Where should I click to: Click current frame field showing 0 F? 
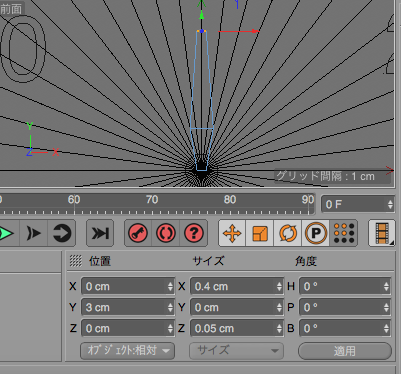point(358,204)
